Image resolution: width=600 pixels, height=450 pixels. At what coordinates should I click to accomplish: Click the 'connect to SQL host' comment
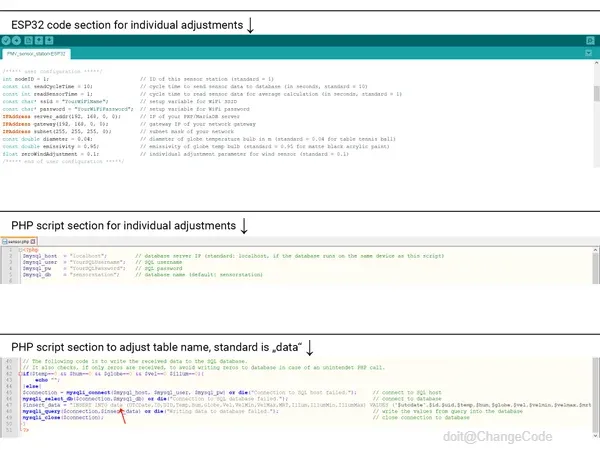point(407,392)
